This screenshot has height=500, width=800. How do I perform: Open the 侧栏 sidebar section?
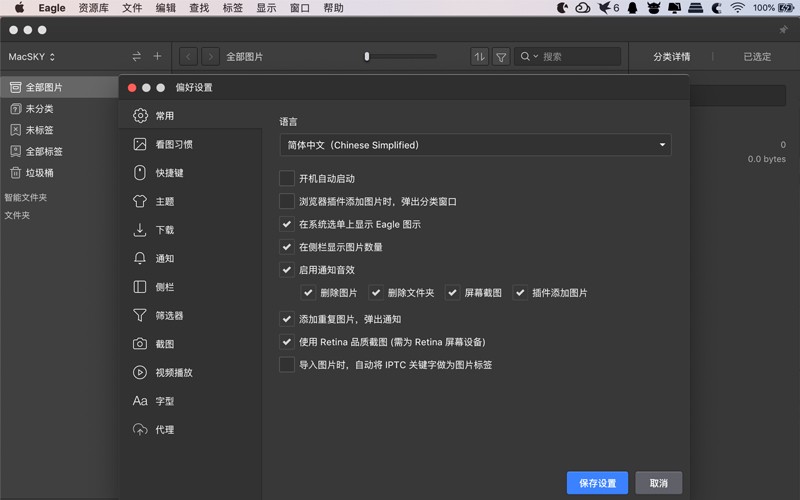point(190,287)
